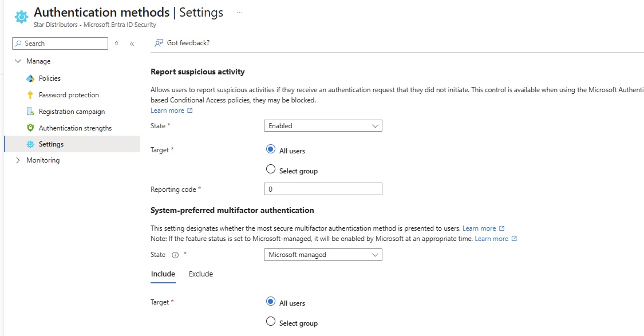Expand the Monitoring section
Image resolution: width=644 pixels, height=336 pixels.
pyautogui.click(x=18, y=160)
